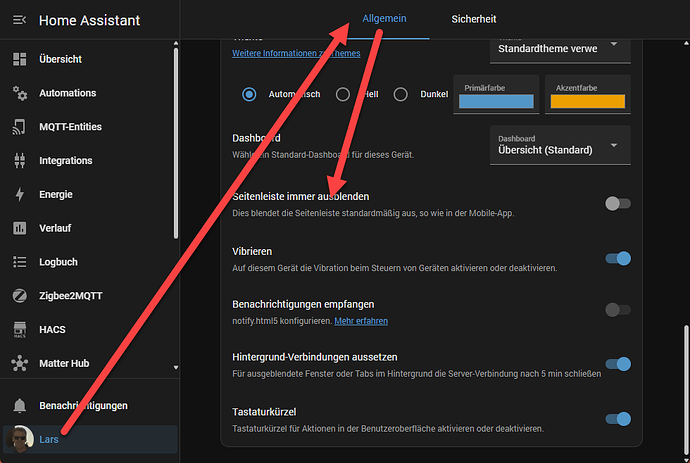This screenshot has height=463, width=690.
Task: Expand the Standardtheme selection dropdown
Action: (560, 46)
